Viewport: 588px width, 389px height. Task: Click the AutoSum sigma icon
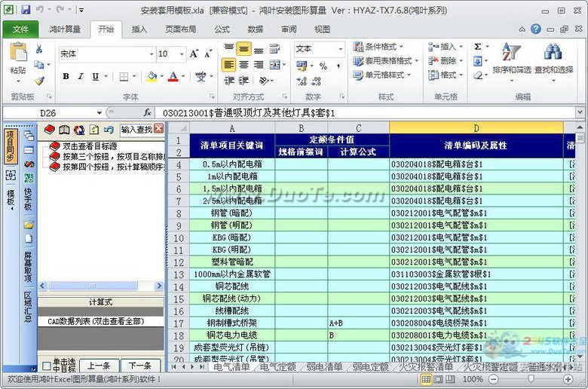[x=478, y=47]
